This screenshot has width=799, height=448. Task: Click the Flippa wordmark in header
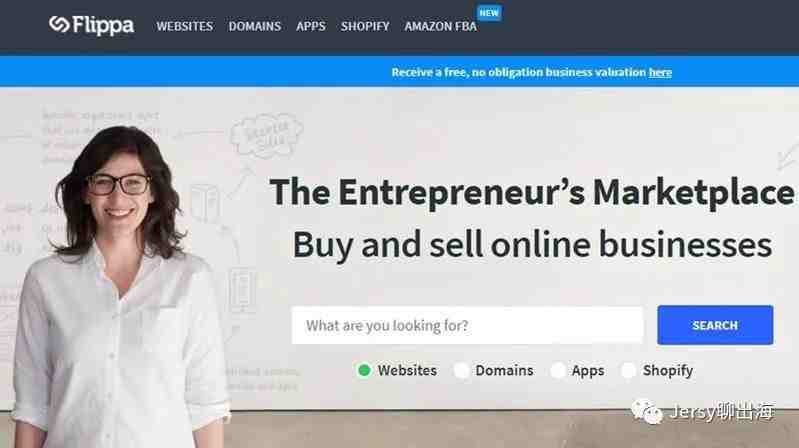point(103,25)
